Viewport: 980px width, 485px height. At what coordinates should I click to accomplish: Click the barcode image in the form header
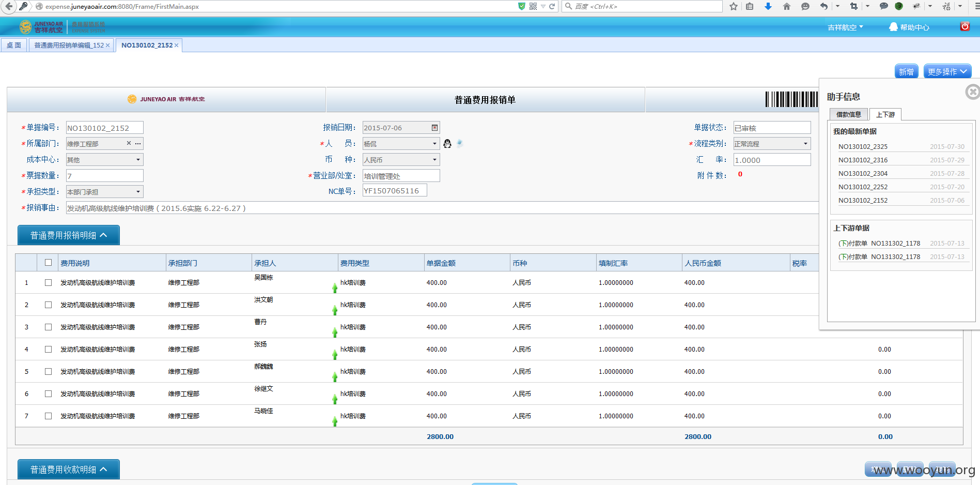pos(791,99)
